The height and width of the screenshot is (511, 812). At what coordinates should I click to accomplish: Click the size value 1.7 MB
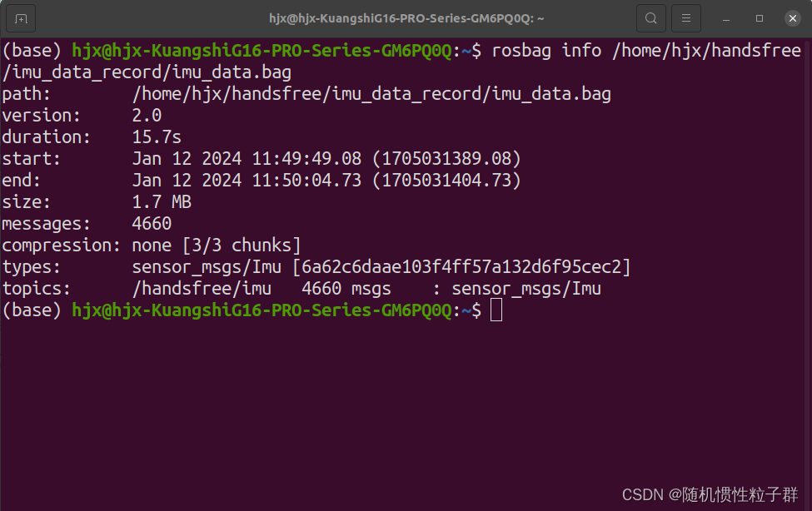[x=162, y=201]
